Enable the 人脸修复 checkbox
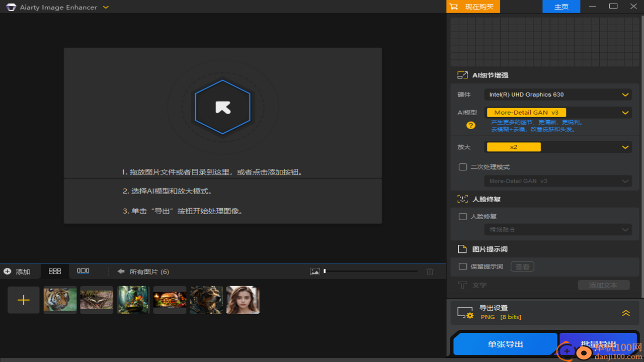 [x=463, y=217]
